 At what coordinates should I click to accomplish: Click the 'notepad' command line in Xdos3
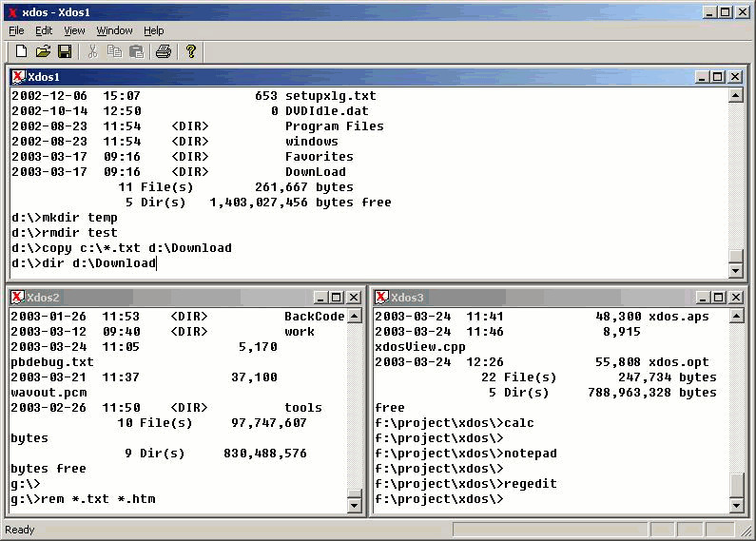[466, 454]
